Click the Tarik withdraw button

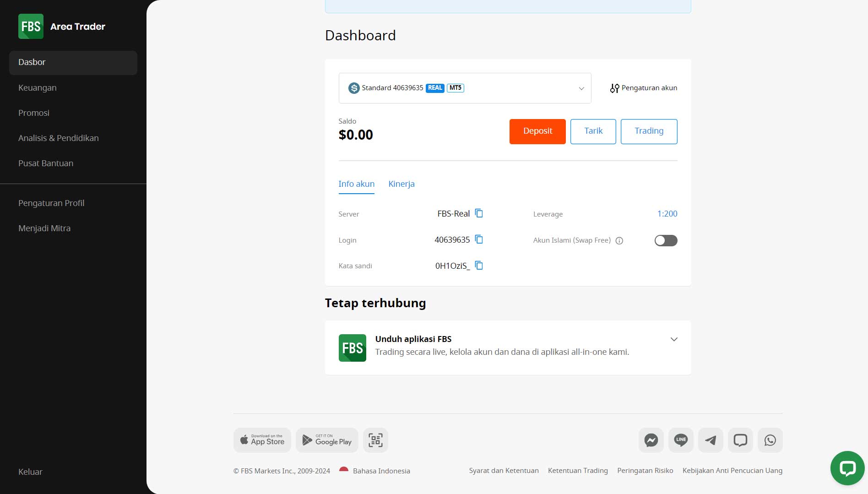[x=593, y=131]
